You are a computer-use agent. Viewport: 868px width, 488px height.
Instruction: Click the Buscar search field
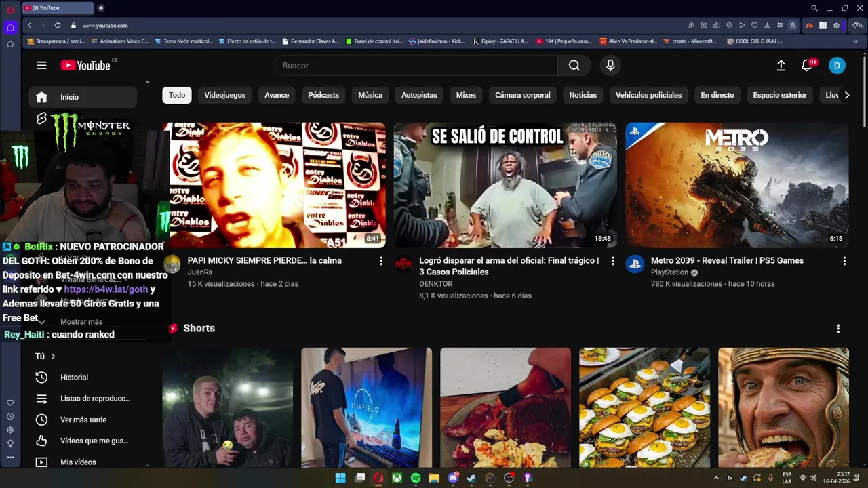tap(416, 66)
